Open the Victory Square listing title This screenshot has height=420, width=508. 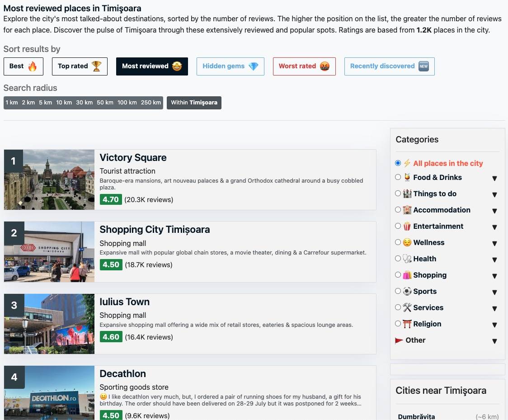coord(133,158)
